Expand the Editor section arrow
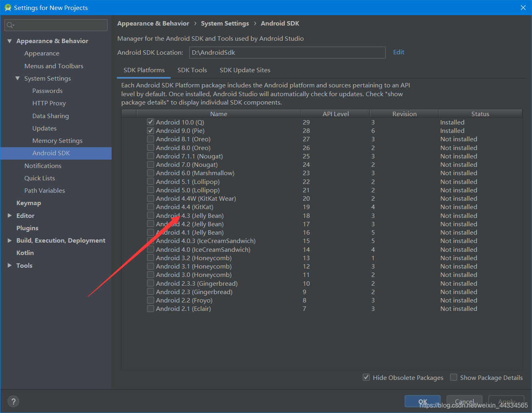The width and height of the screenshot is (532, 413). pos(10,215)
